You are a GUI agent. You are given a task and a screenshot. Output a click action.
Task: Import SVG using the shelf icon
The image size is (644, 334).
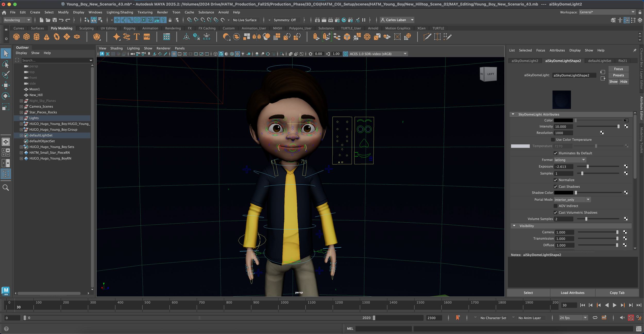tap(147, 37)
